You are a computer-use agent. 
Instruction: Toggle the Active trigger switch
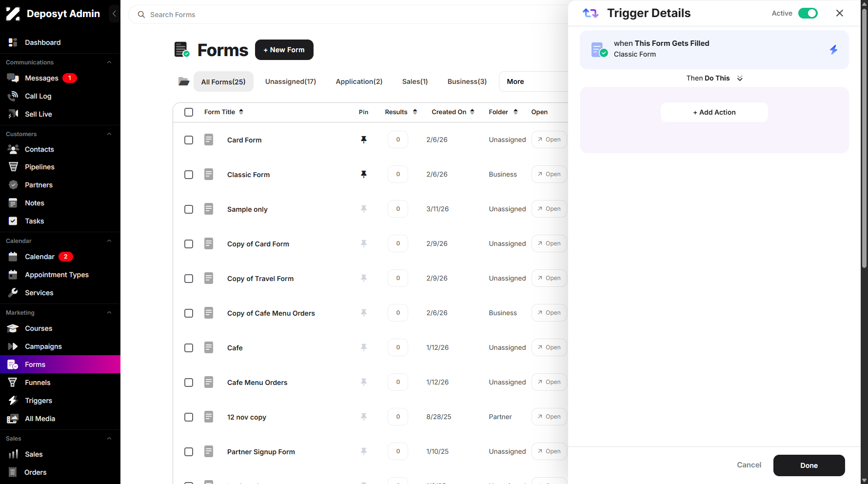(x=808, y=13)
